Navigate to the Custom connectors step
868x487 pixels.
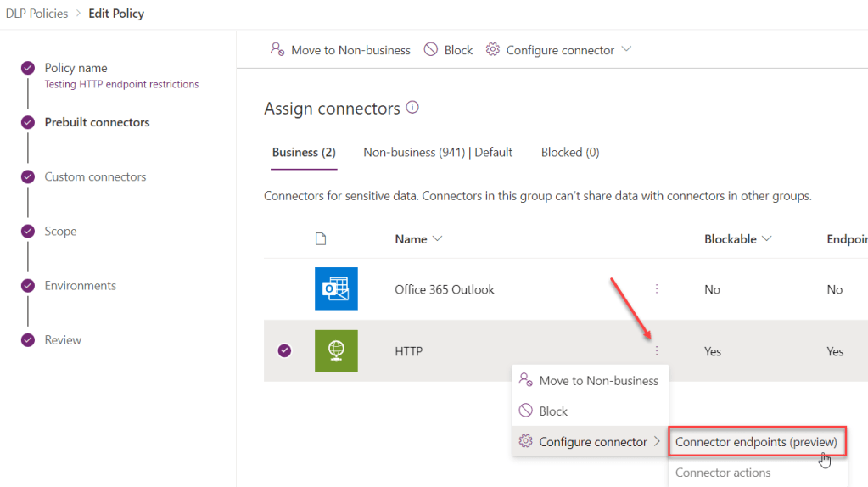click(x=95, y=177)
